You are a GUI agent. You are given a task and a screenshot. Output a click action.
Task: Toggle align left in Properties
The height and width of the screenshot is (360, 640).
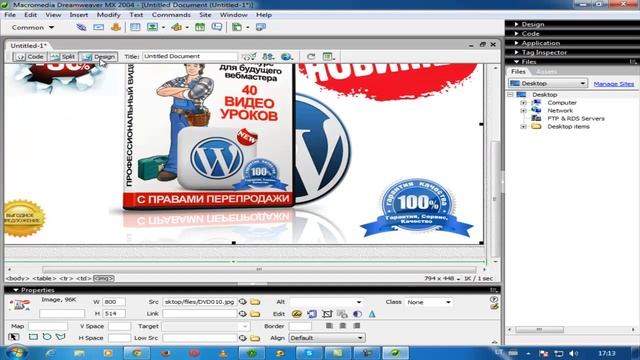329,326
